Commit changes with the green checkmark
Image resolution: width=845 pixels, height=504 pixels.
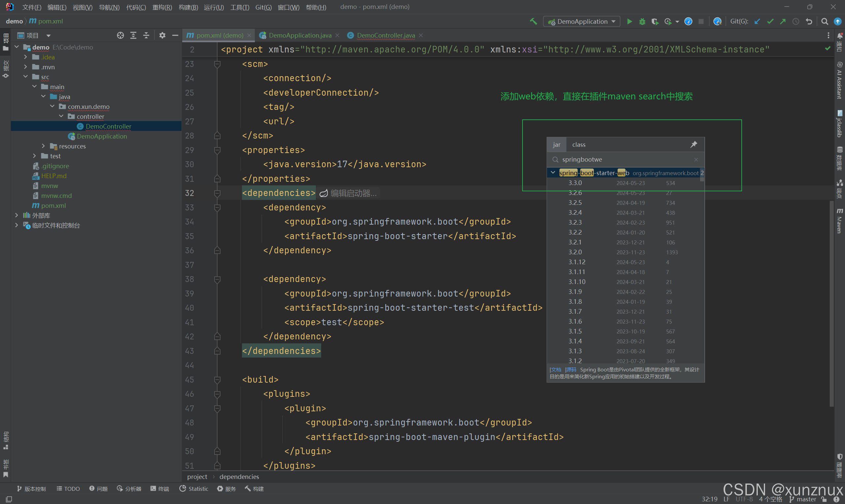(770, 21)
